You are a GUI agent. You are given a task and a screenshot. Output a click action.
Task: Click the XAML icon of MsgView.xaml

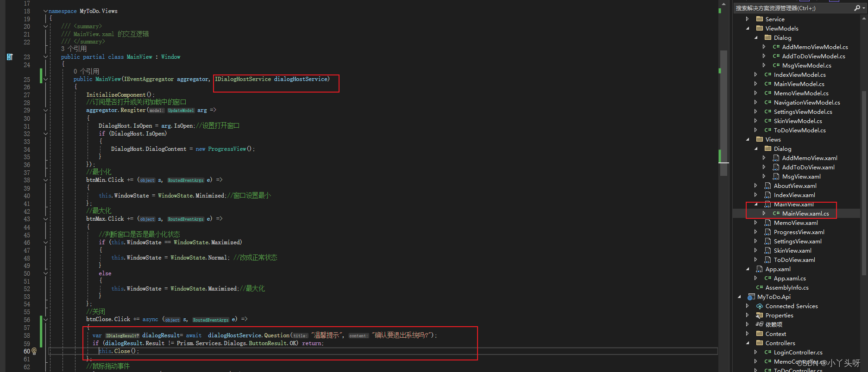pos(776,176)
